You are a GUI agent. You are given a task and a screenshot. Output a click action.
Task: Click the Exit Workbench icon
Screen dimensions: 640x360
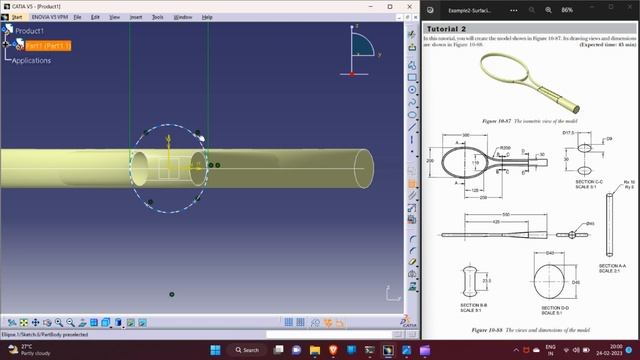(x=412, y=47)
